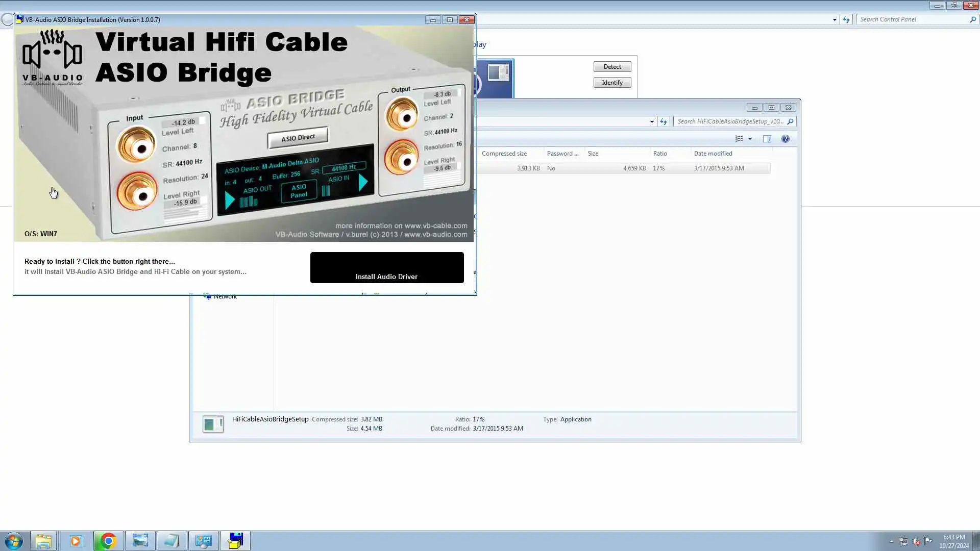The height and width of the screenshot is (551, 980).
Task: Open the Windows Start menu orb
Action: (x=13, y=541)
